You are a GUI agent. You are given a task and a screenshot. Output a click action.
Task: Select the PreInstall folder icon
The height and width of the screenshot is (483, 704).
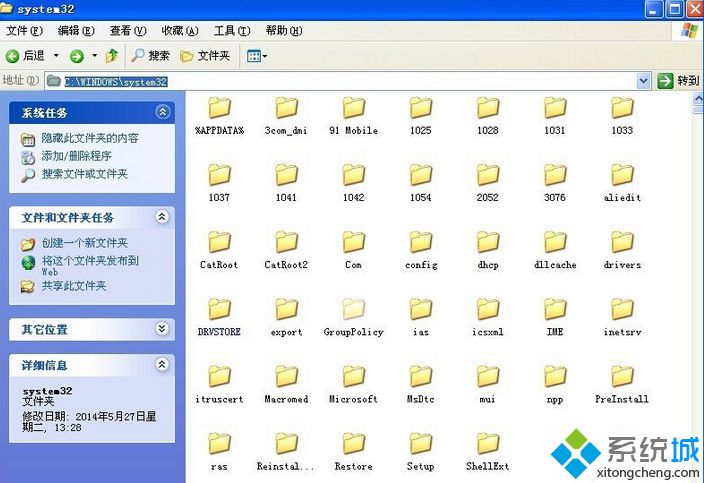point(622,376)
